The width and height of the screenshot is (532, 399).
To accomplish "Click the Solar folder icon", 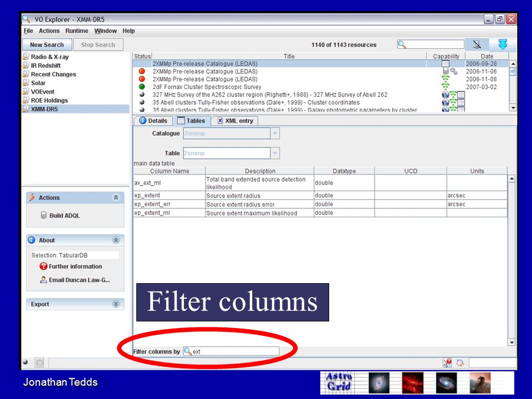I will click(x=25, y=83).
